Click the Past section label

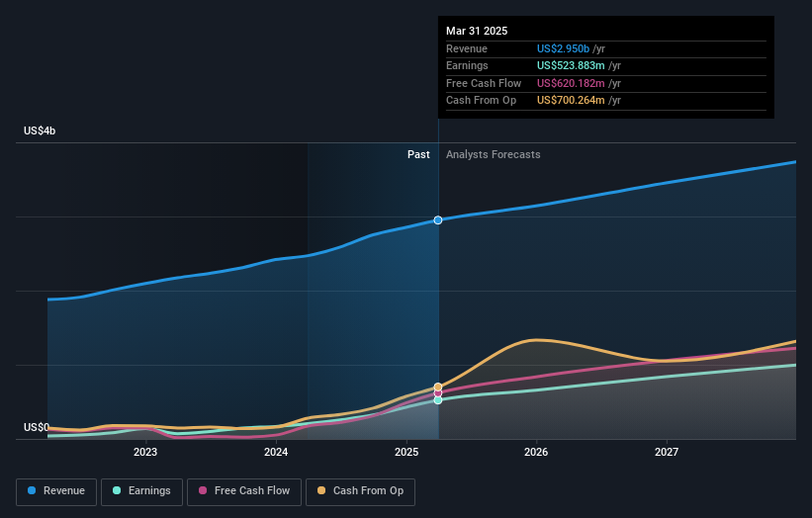pos(418,155)
